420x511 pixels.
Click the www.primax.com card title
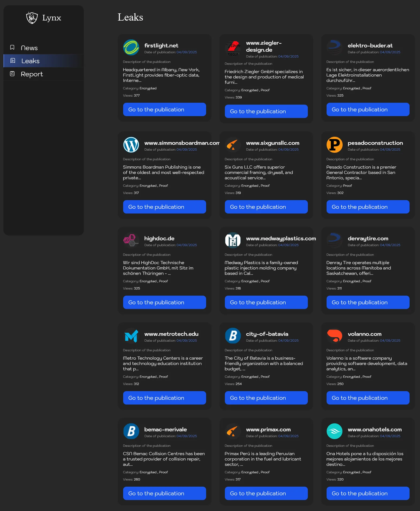(x=268, y=429)
